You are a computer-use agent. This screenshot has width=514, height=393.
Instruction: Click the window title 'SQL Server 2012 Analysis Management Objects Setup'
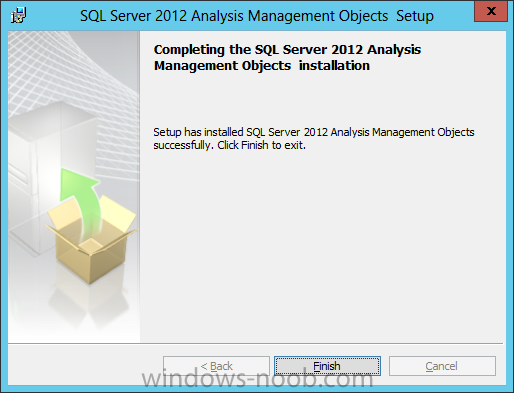point(257,16)
